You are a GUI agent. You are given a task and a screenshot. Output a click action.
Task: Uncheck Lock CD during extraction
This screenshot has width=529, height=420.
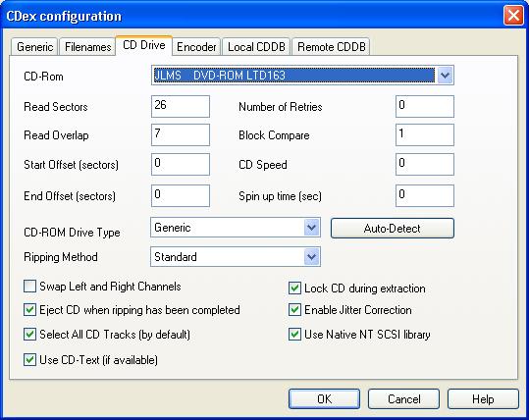(294, 289)
